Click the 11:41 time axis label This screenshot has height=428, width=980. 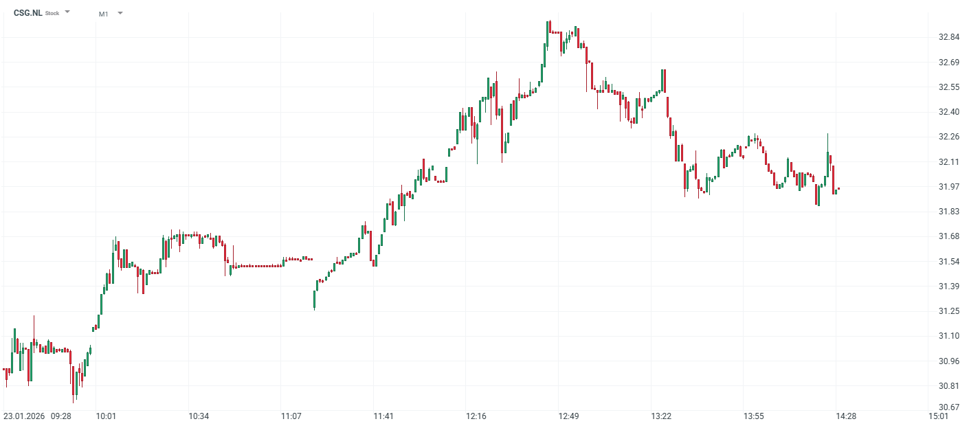tap(383, 416)
